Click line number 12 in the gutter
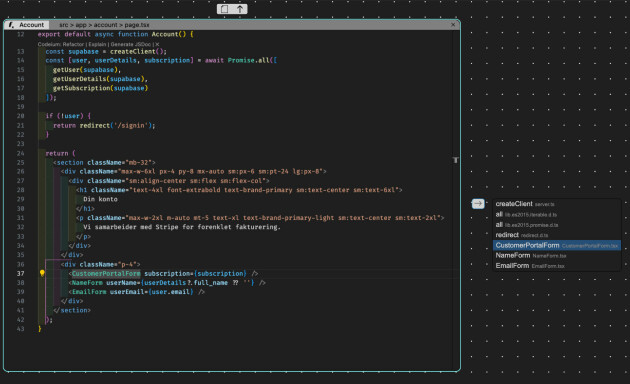The width and height of the screenshot is (630, 384). click(20, 35)
